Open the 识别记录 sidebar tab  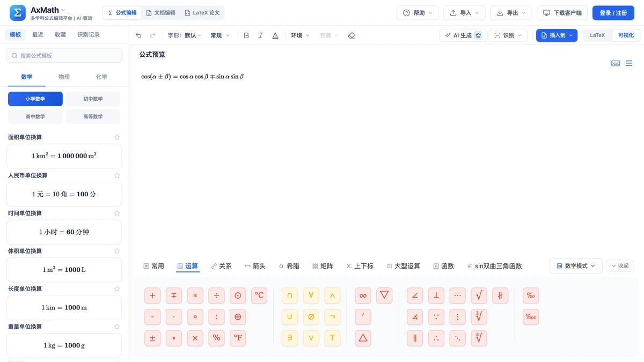[x=89, y=34]
